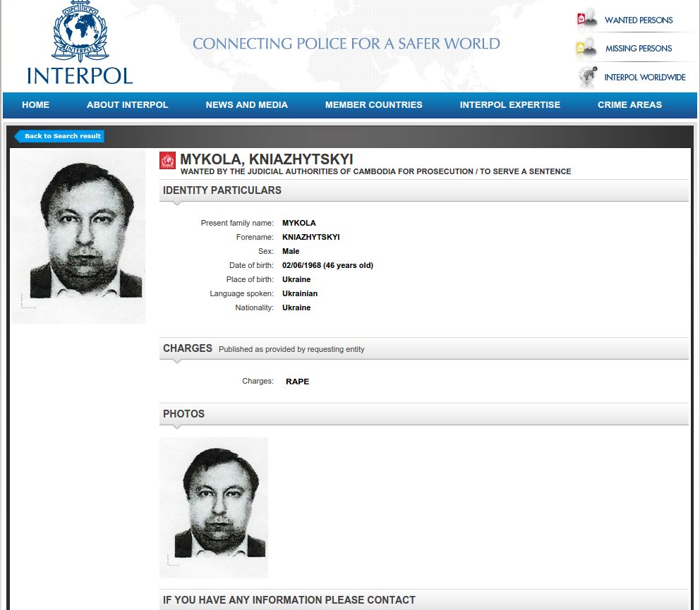
Task: Go to the HOME menu item
Action: coord(36,105)
